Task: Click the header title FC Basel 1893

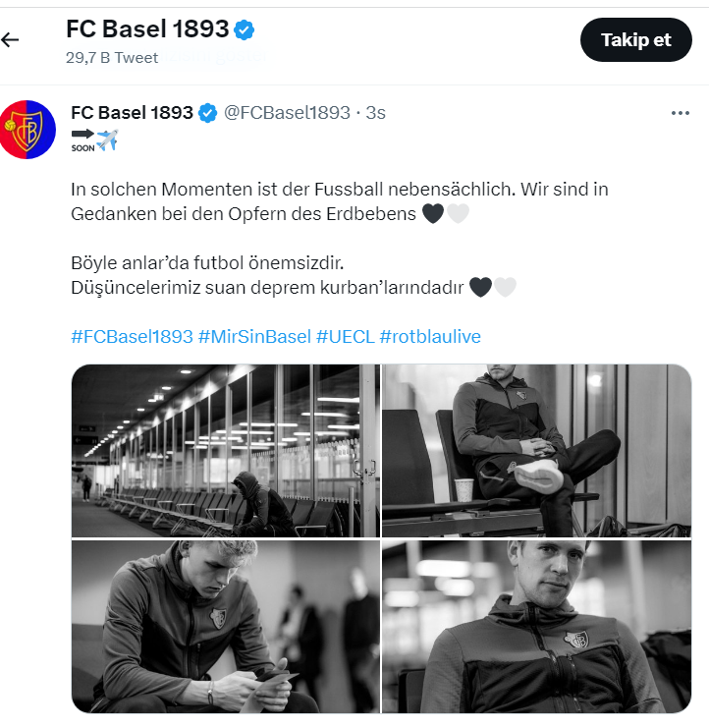Action: tap(147, 30)
